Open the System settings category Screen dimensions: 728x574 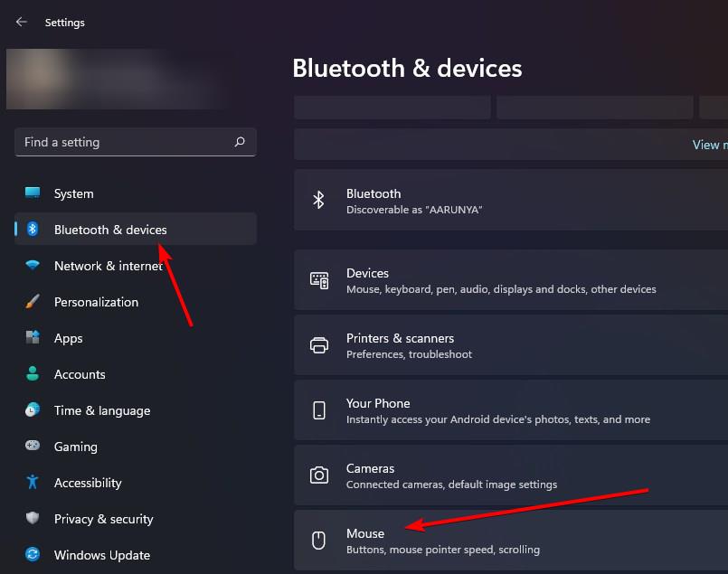(73, 193)
